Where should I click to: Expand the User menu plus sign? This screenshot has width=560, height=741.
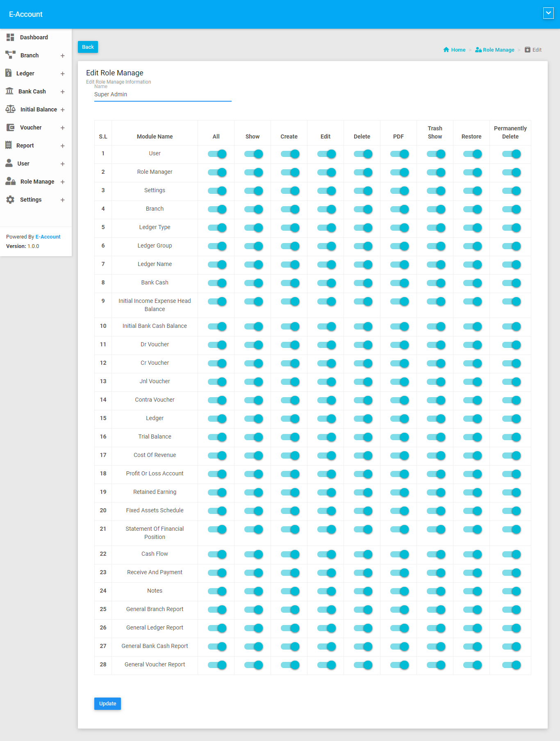point(62,164)
